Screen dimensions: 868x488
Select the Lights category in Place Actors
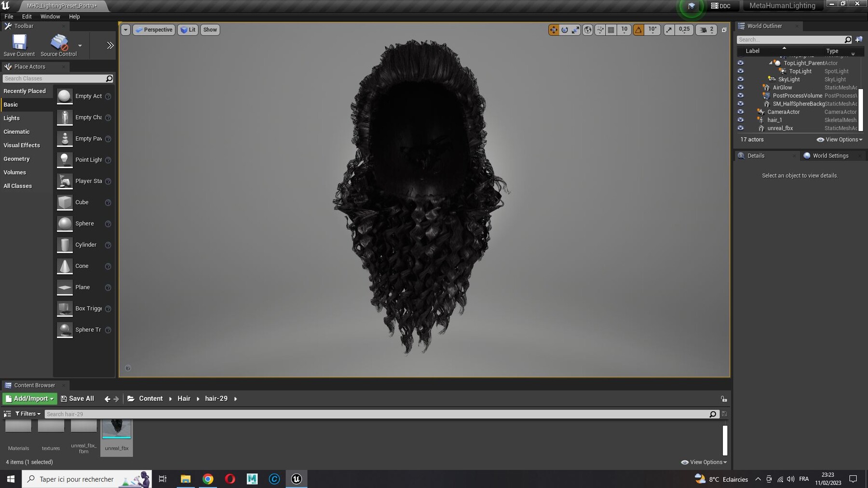point(12,118)
